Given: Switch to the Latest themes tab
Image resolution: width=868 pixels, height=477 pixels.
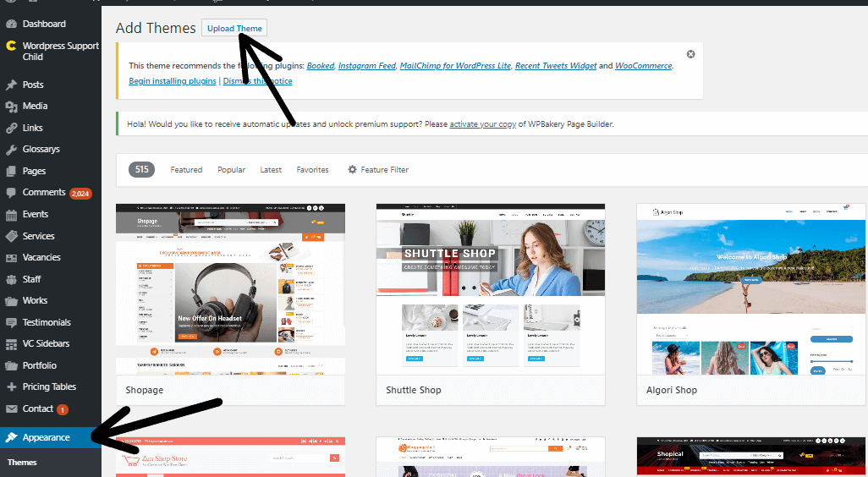Looking at the screenshot, I should pos(271,170).
